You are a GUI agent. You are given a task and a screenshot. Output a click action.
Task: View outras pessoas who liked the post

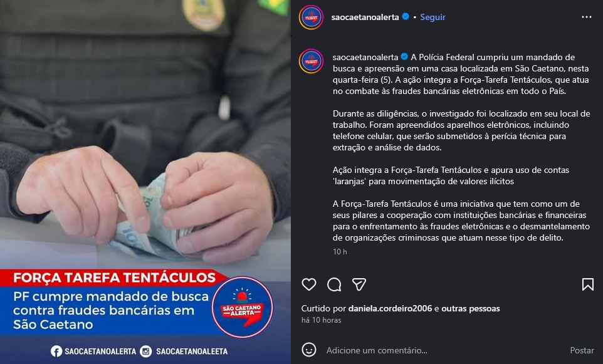(x=471, y=308)
